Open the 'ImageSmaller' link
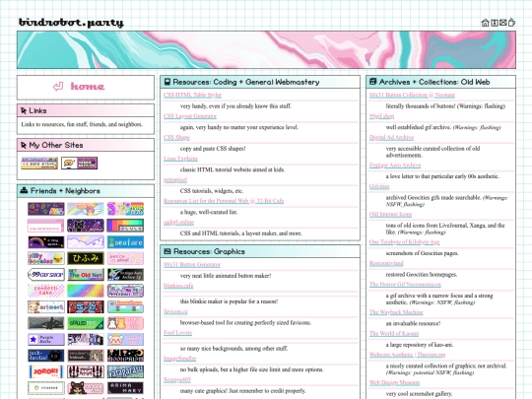This screenshot has height=399, width=532. pyautogui.click(x=180, y=359)
